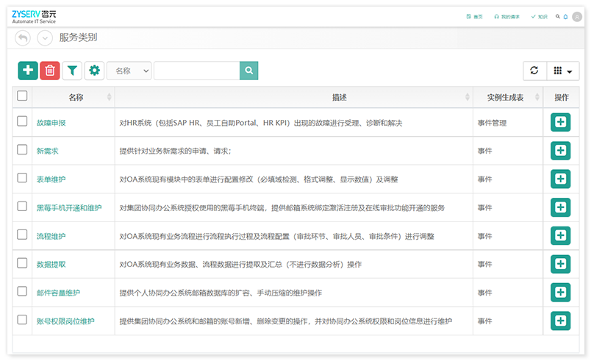Open the 数据提取 link
Image resolution: width=594 pixels, height=364 pixels.
[51, 265]
